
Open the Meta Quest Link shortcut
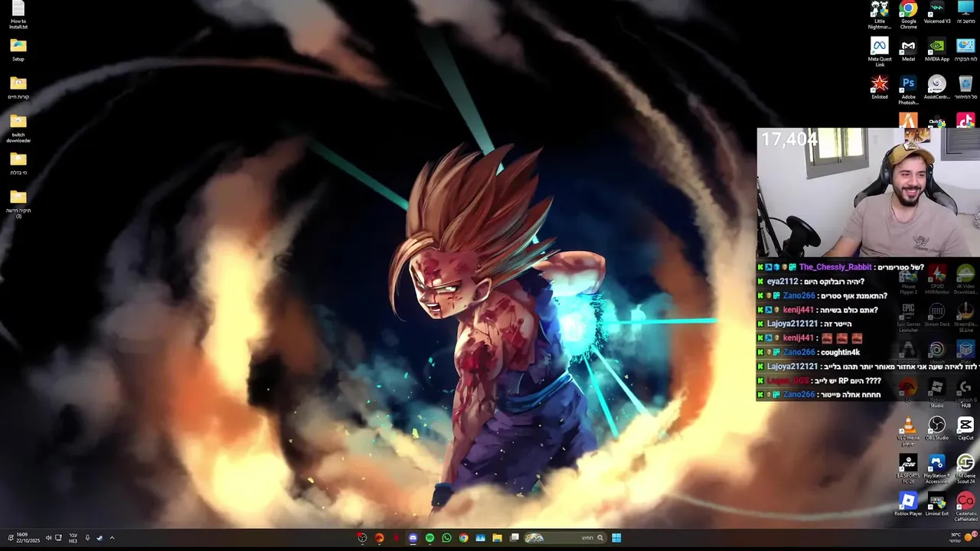[880, 52]
